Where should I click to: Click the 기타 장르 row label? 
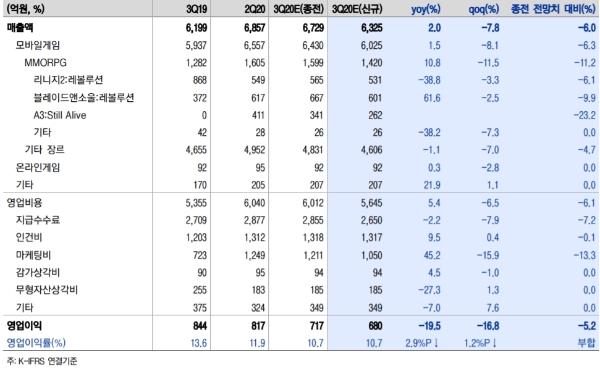(44, 150)
